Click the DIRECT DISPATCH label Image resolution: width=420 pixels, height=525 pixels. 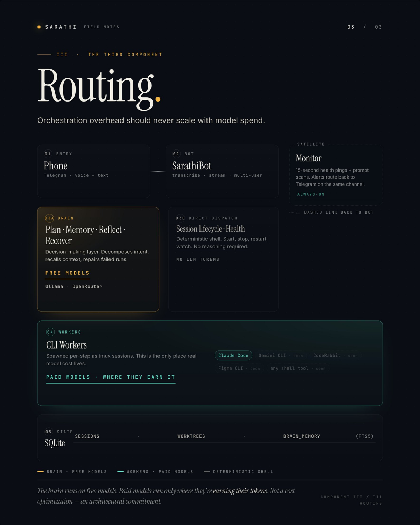(x=213, y=218)
